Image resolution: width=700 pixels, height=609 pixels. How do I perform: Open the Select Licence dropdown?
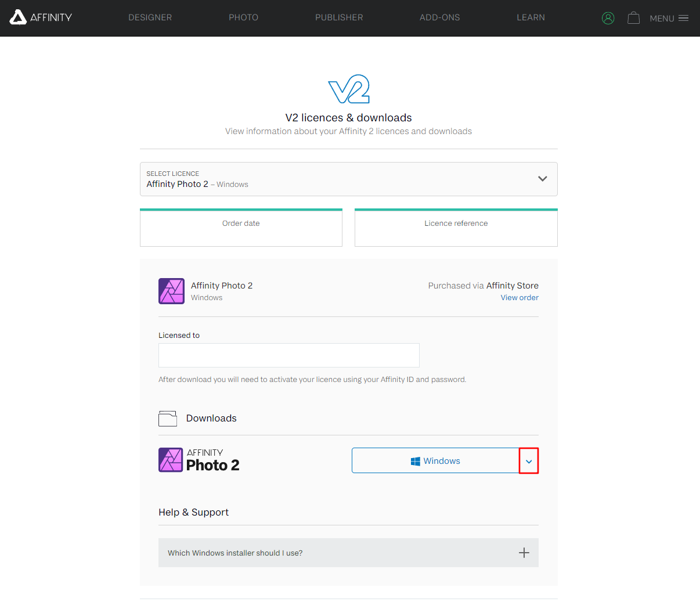348,179
